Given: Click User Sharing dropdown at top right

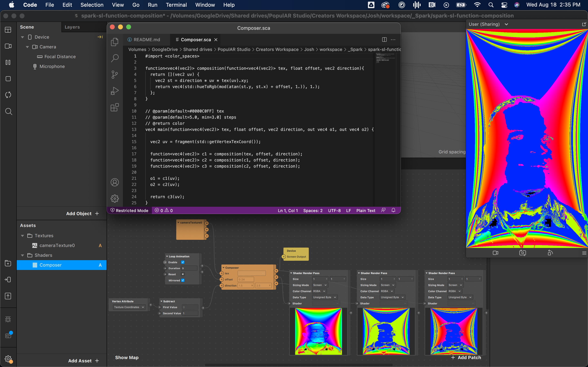Looking at the screenshot, I should click(489, 24).
